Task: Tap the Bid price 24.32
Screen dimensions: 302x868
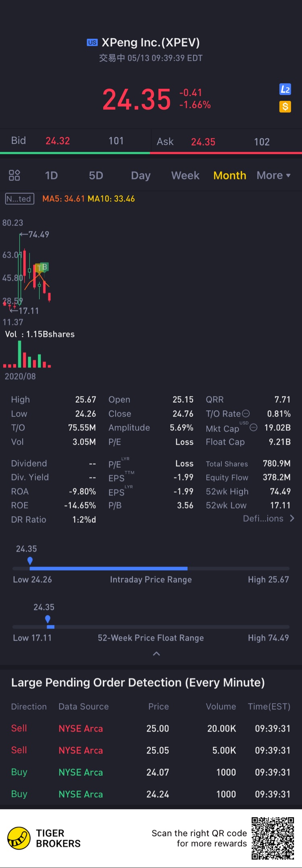Action: [x=58, y=141]
